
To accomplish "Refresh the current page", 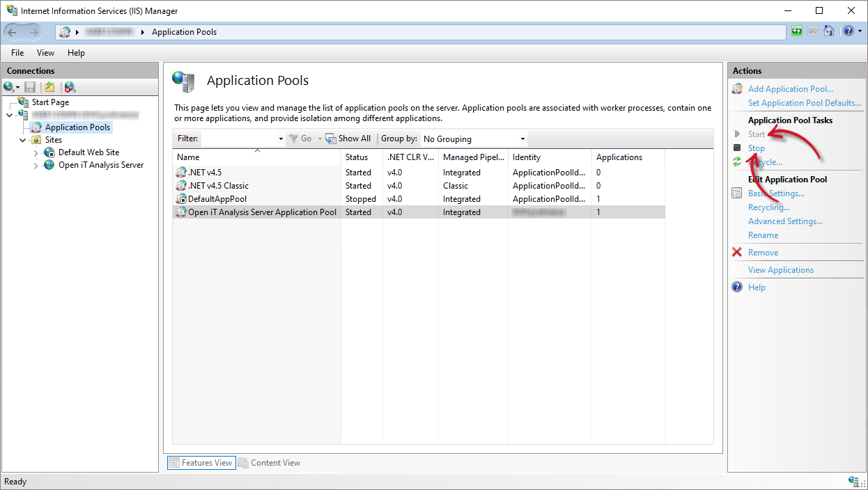I will click(x=796, y=31).
